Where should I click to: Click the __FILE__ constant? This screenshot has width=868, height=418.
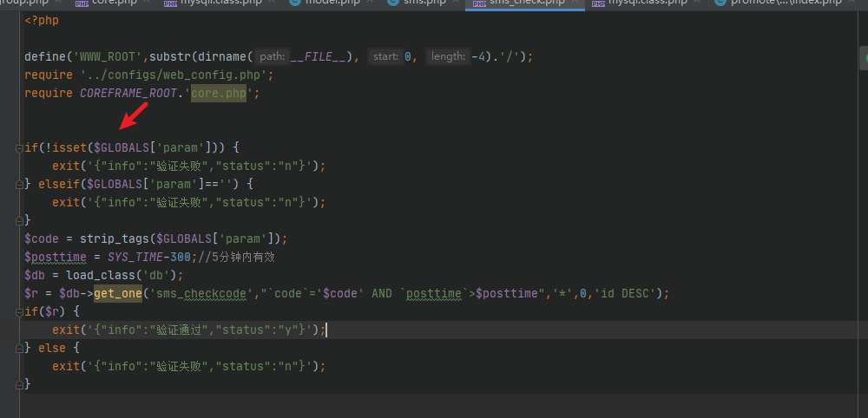[320, 56]
